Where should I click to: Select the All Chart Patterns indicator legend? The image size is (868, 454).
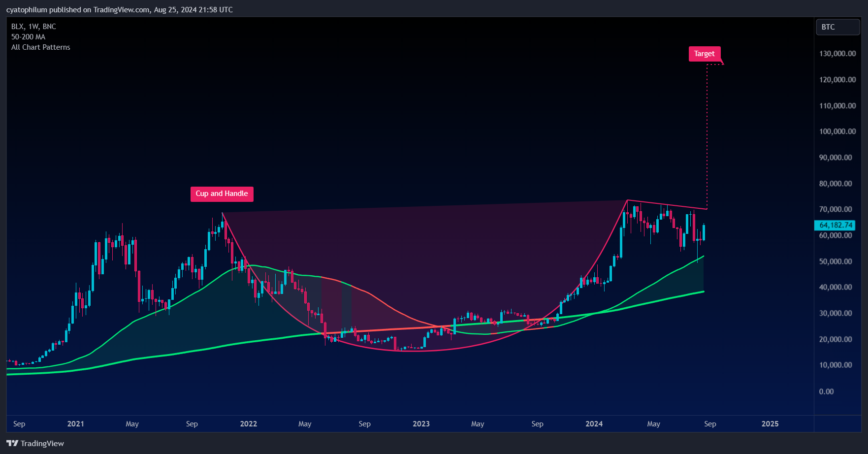click(40, 47)
